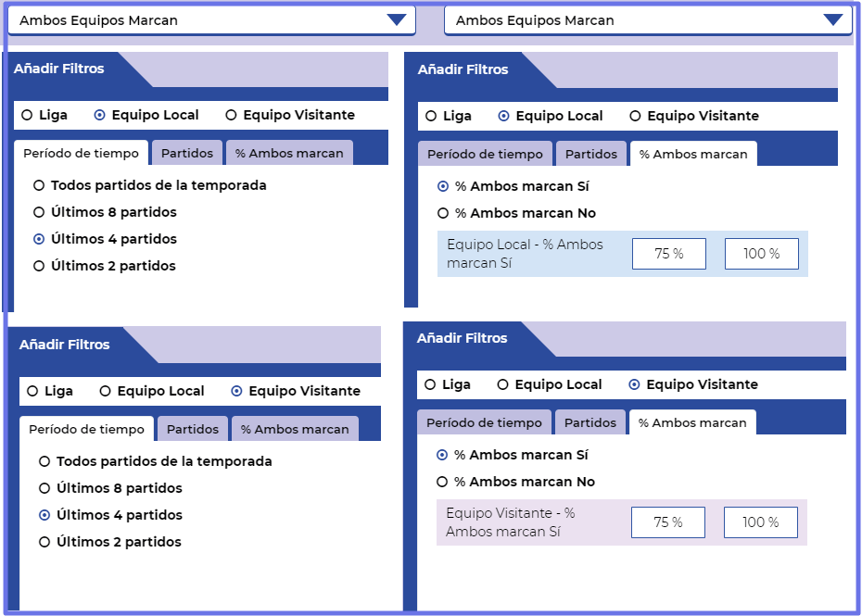Open Período de tiempo tab in top-right panel
This screenshot has width=862, height=616.
tap(485, 155)
